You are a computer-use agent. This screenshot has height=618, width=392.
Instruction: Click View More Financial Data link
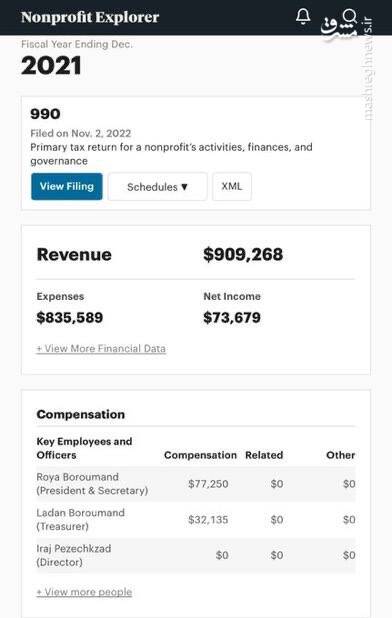click(101, 348)
